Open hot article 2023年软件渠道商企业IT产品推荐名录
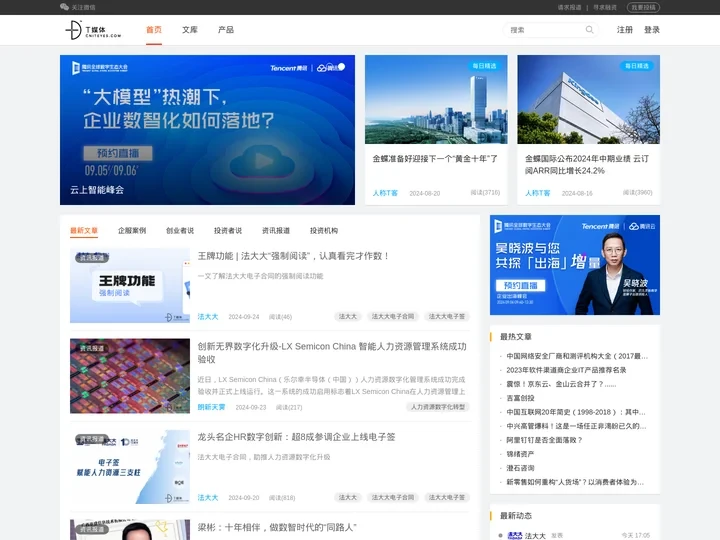Viewport: 720px width, 540px height. pos(566,370)
